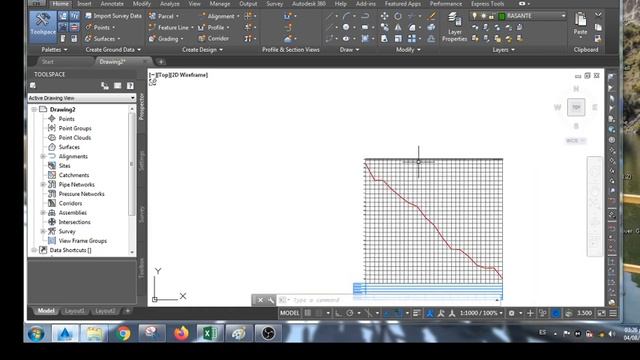Open the Parcel dropdown
The width and height of the screenshot is (640, 360).
(x=177, y=16)
